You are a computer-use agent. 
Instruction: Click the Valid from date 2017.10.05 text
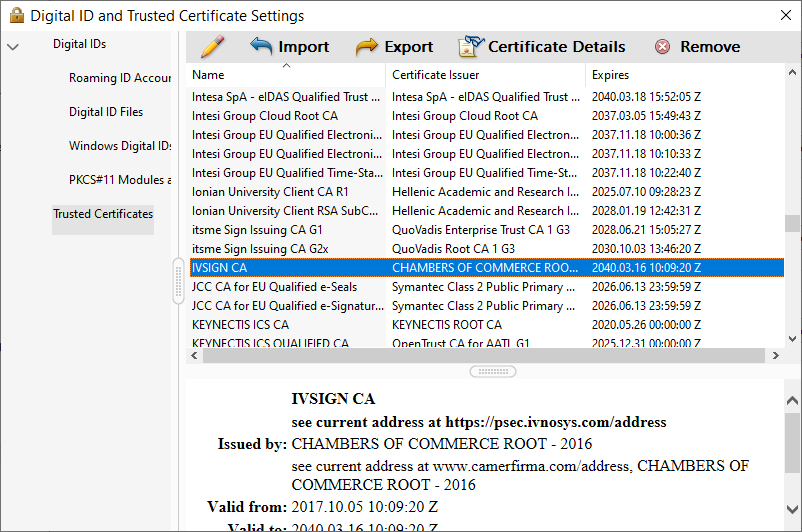(364, 507)
